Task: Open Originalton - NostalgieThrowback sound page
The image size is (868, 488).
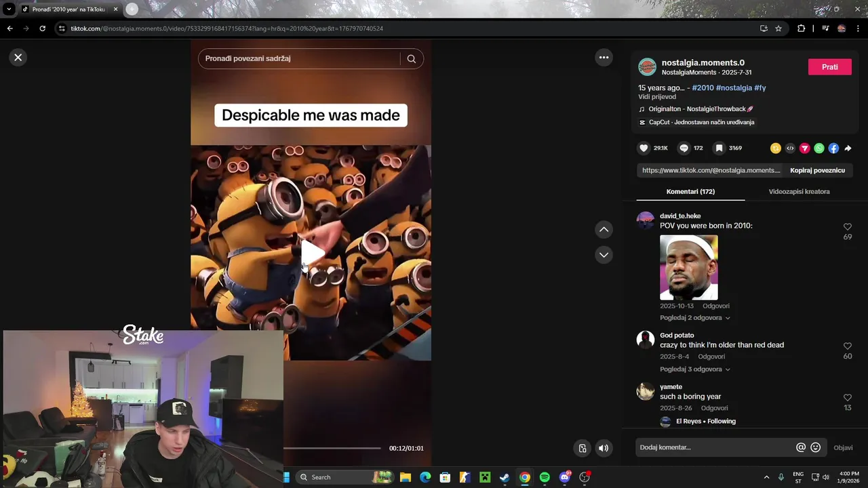Action: (x=701, y=109)
